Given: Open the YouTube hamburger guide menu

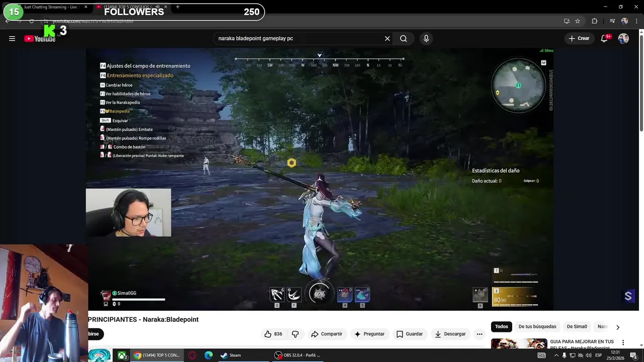Looking at the screenshot, I should click(x=12, y=38).
